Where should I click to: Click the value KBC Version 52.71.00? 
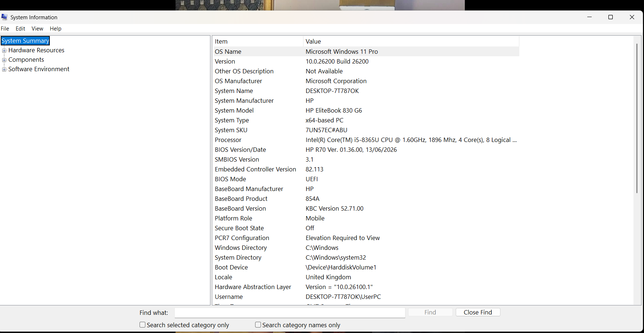point(334,208)
